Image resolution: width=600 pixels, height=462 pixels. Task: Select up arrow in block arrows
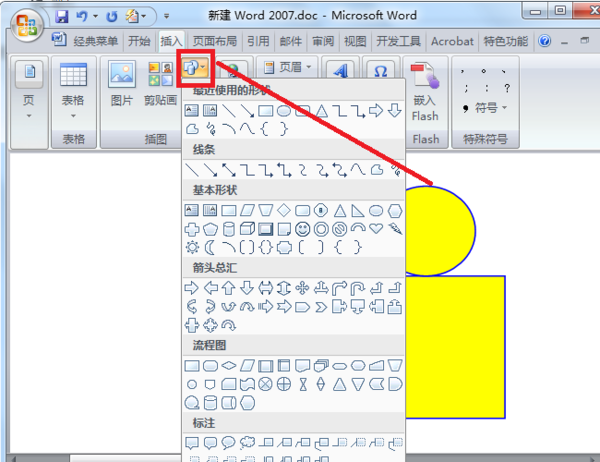(x=228, y=288)
